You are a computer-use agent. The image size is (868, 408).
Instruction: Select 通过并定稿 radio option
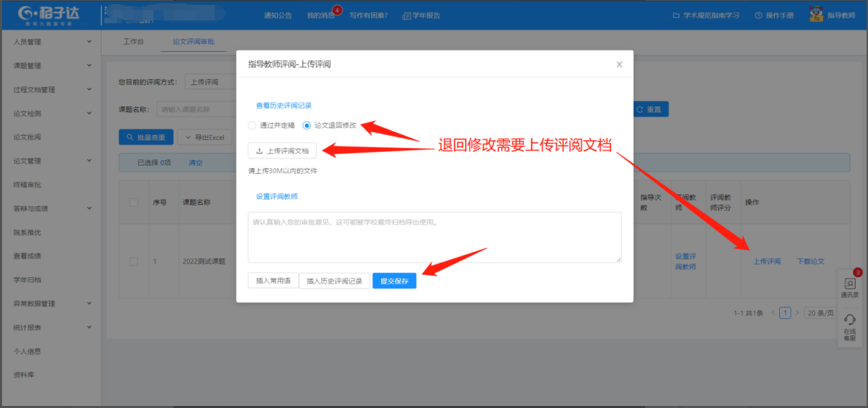coord(252,125)
